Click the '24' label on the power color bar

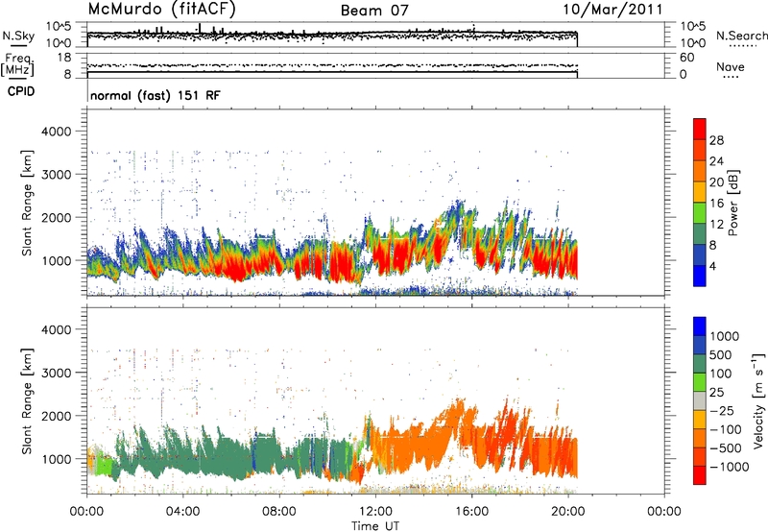716,161
